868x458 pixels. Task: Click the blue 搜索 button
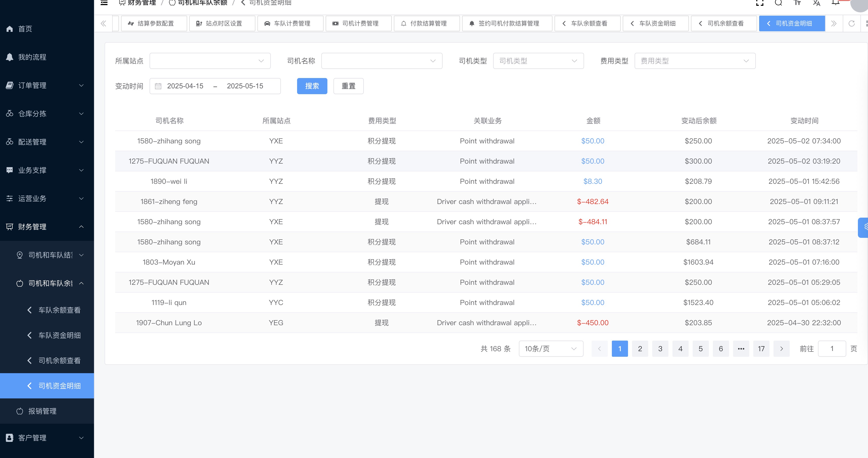[312, 86]
